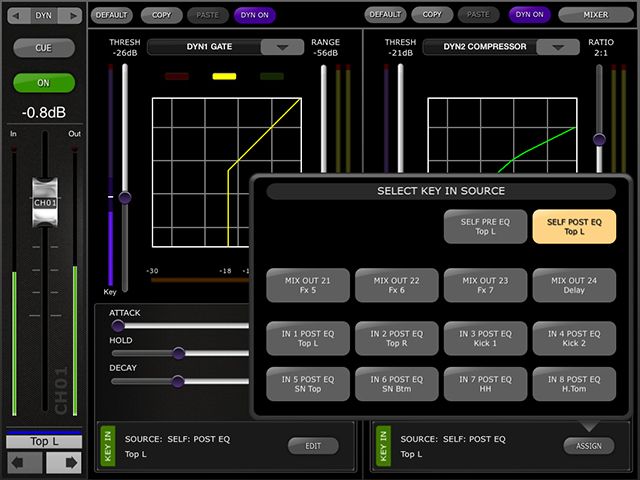Viewport: 640px width, 480px height.
Task: Enable the CUE button
Action: pyautogui.click(x=44, y=48)
